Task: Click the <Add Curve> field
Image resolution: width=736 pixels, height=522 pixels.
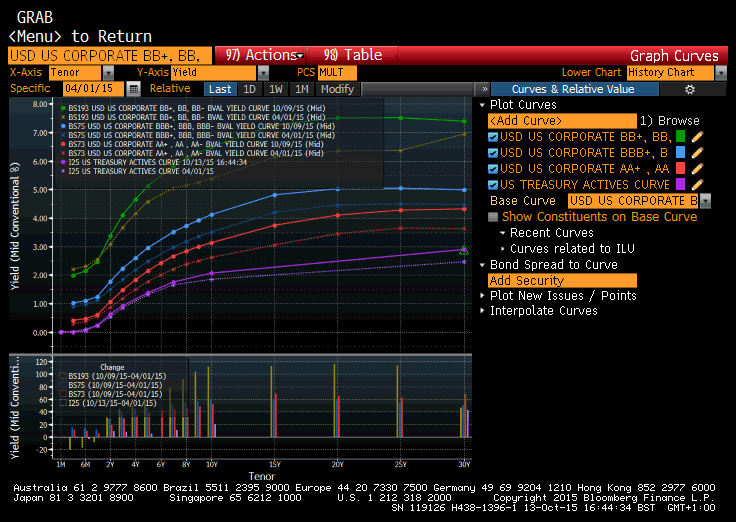Action: click(562, 121)
